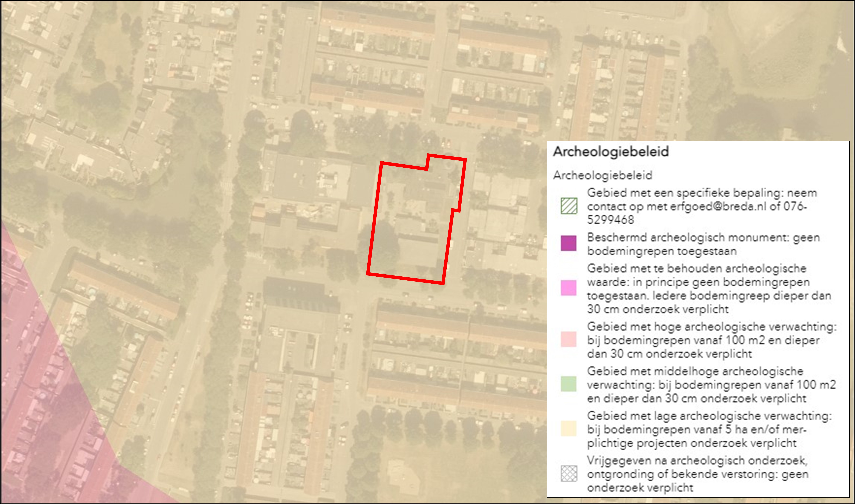855x504 pixels.
Task: Click the pink te behouden archeologische waarde swatch
Action: tap(569, 288)
